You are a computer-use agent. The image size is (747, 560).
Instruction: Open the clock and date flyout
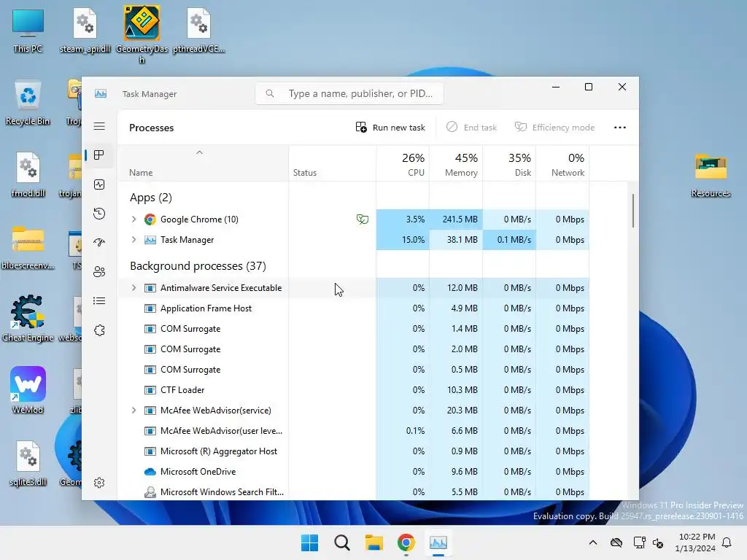click(695, 542)
